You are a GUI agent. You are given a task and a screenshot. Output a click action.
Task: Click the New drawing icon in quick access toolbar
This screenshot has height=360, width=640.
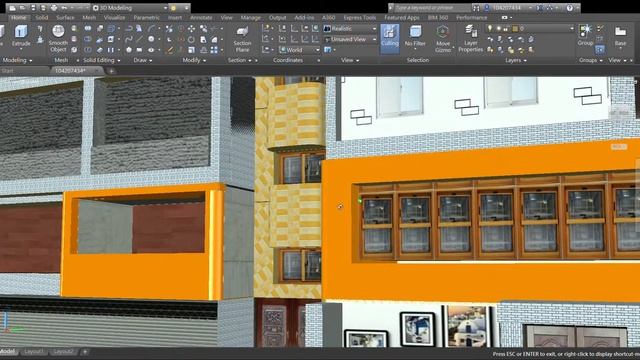tap(13, 8)
